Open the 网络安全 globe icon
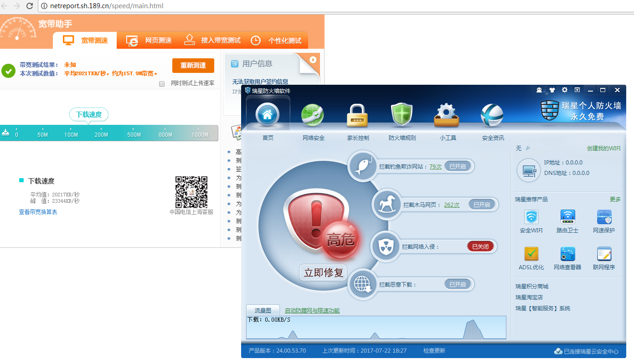This screenshot has width=634, height=364. tap(313, 115)
